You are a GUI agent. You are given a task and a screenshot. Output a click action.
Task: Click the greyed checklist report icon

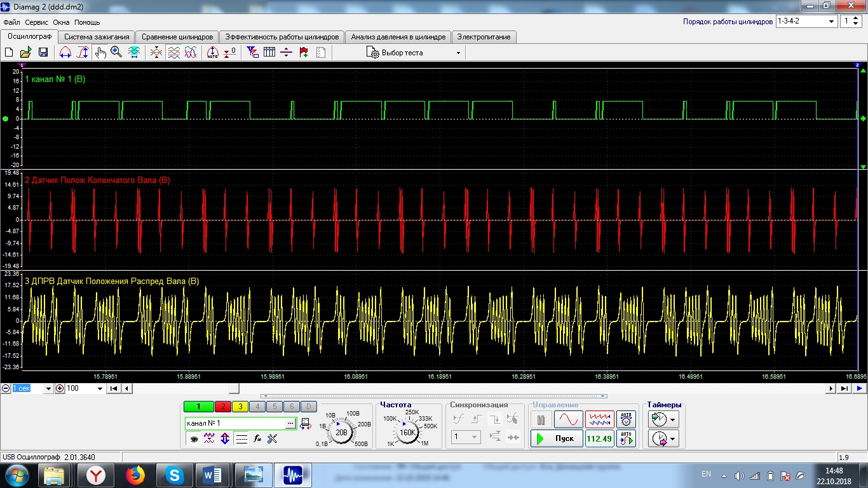tap(320, 53)
